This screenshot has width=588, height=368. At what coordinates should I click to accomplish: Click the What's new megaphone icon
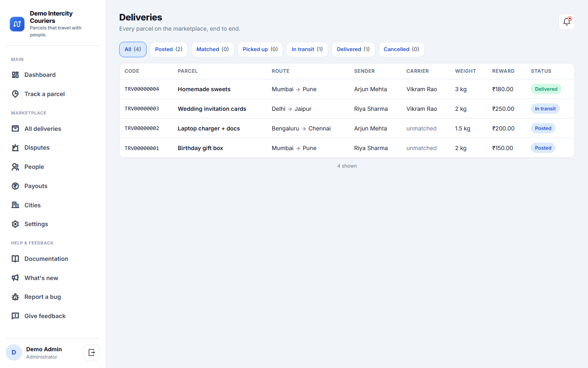16,278
